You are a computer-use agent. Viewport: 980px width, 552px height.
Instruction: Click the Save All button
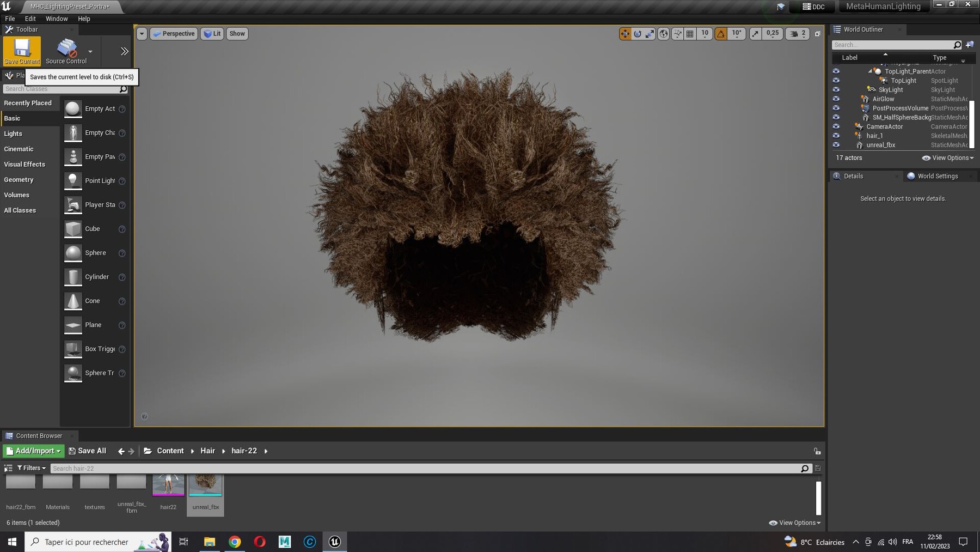point(87,451)
